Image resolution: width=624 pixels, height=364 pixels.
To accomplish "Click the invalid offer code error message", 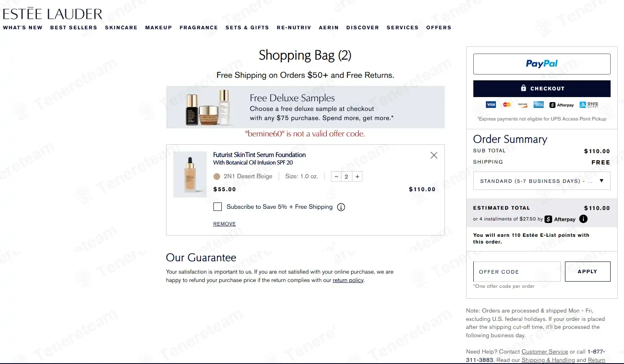I will (305, 134).
